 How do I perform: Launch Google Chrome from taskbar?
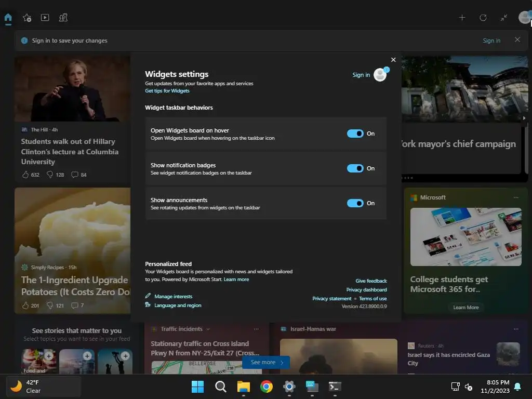pos(267,387)
